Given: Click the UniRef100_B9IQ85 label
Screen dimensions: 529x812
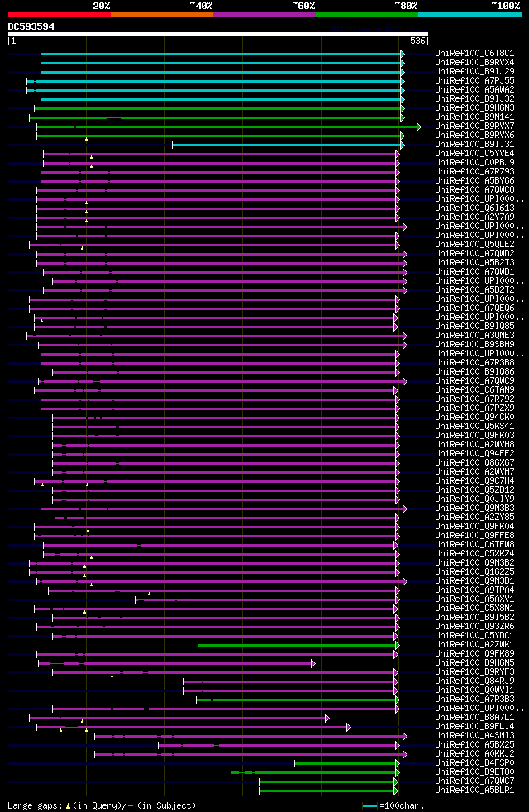Looking at the screenshot, I should [x=474, y=327].
